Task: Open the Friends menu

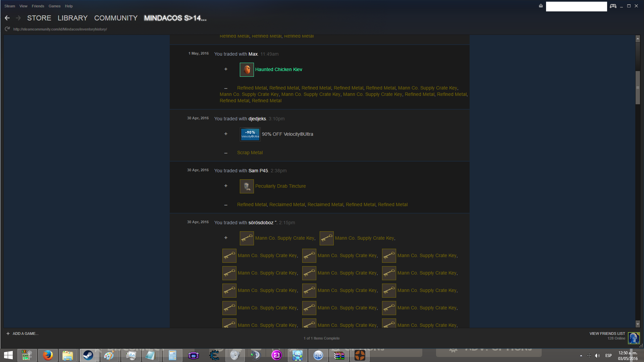Action: [38, 6]
